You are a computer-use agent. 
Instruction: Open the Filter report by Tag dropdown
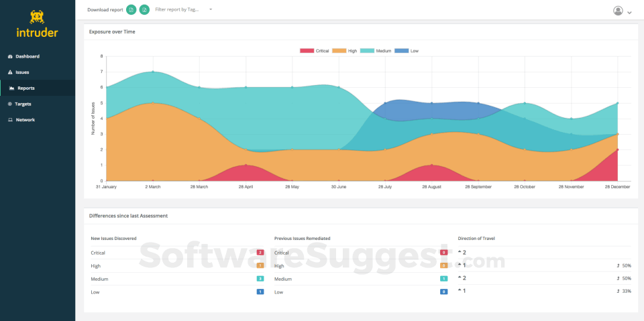184,10
